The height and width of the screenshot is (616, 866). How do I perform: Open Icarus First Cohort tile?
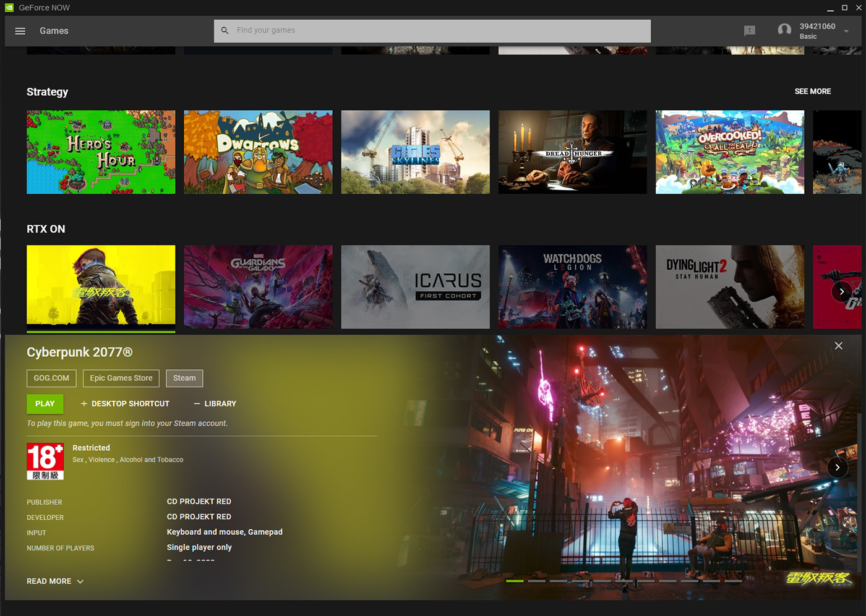pos(415,286)
